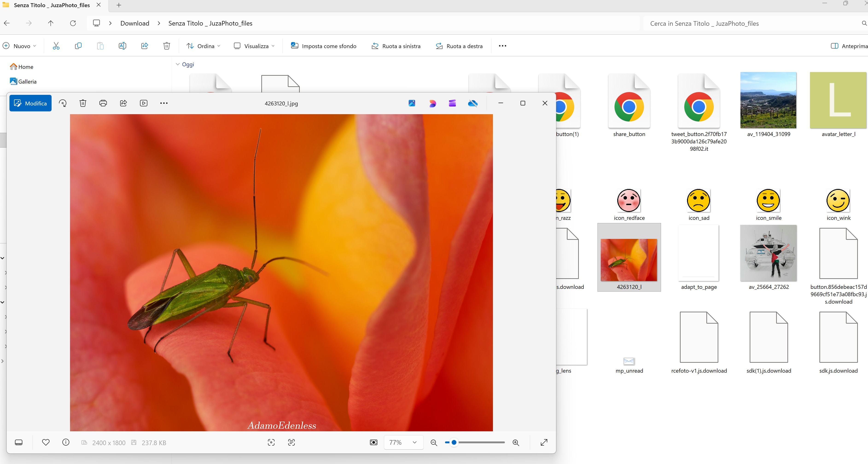The width and height of the screenshot is (868, 464).
Task: Click the zoom slider handle
Action: click(454, 442)
